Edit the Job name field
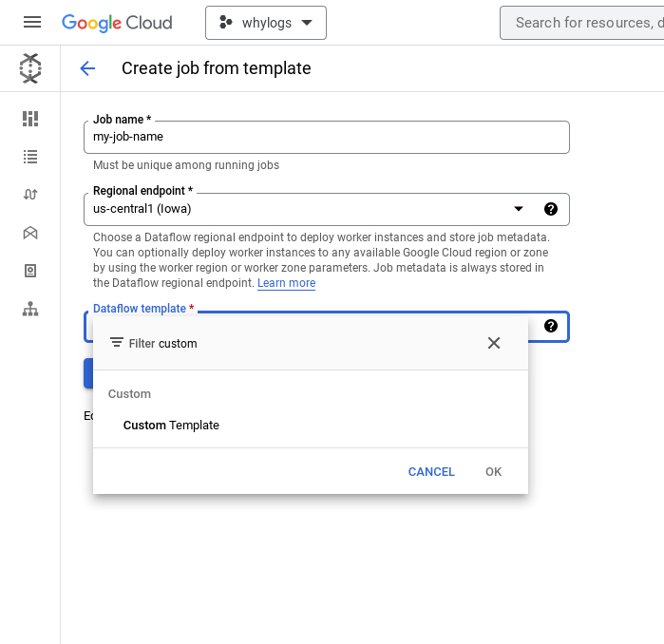Image resolution: width=664 pixels, height=644 pixels. 327,137
